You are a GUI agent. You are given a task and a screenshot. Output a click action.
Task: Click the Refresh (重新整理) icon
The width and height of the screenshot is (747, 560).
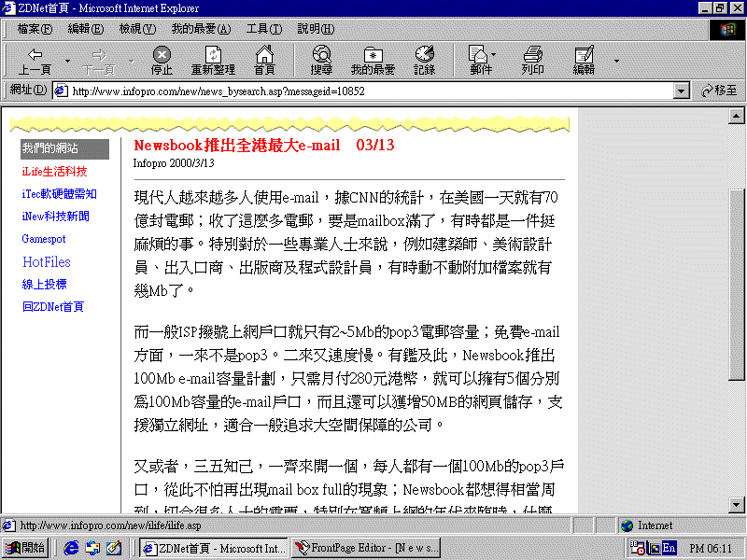tap(213, 60)
